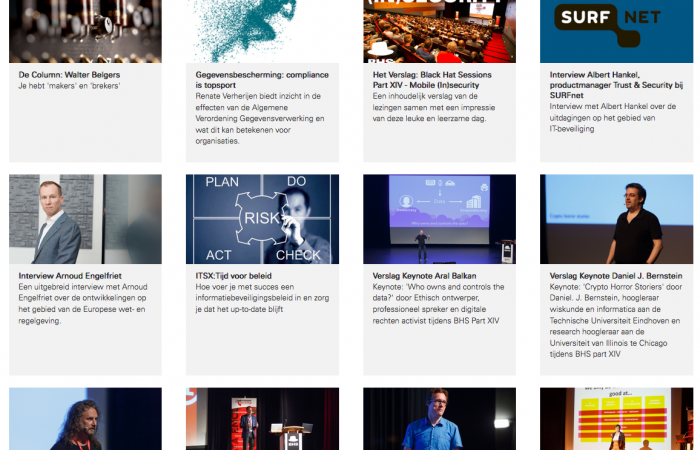Click the Arnoud Engelfriet portrait thumbnail

coord(85,219)
